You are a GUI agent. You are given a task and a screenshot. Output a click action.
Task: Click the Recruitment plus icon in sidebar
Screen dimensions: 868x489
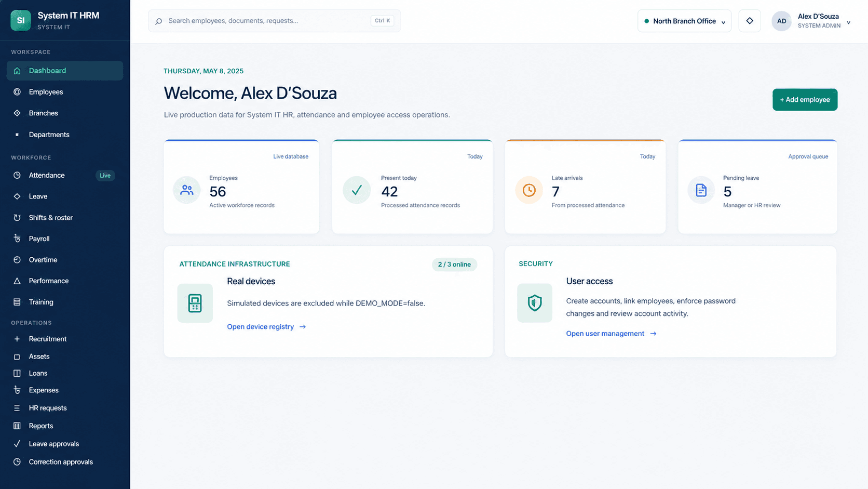point(17,339)
